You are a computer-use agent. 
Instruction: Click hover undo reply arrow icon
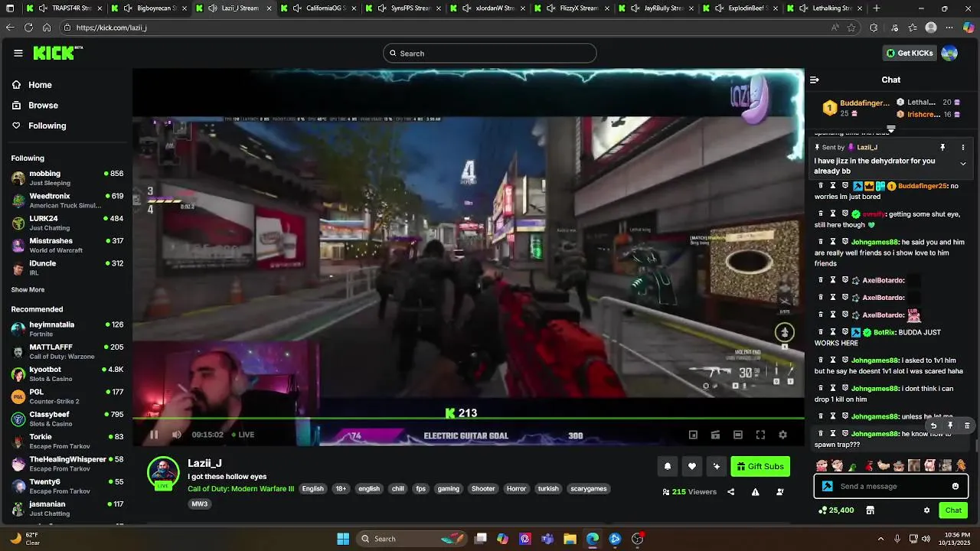click(933, 425)
